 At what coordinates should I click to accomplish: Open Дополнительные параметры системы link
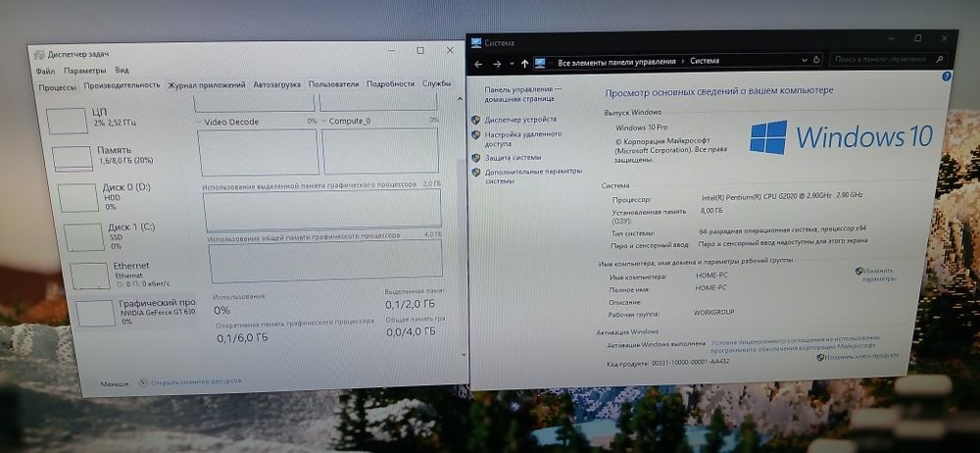pyautogui.click(x=533, y=176)
